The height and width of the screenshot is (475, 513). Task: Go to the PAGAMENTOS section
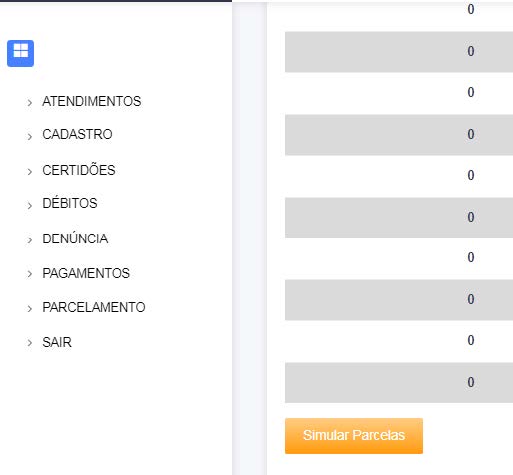click(x=86, y=273)
